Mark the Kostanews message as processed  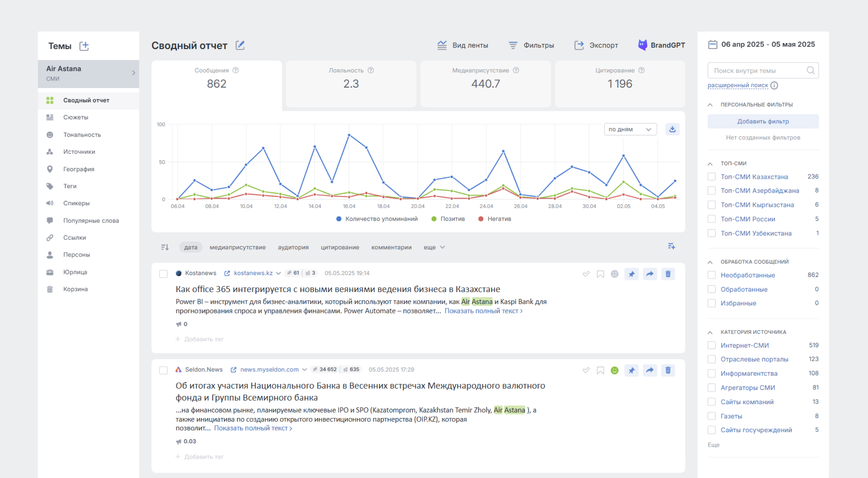586,274
